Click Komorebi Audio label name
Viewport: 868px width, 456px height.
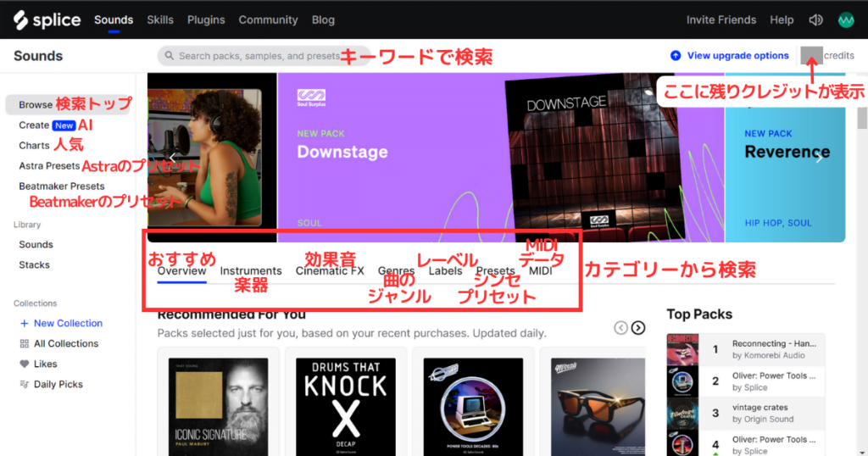pyautogui.click(x=775, y=355)
